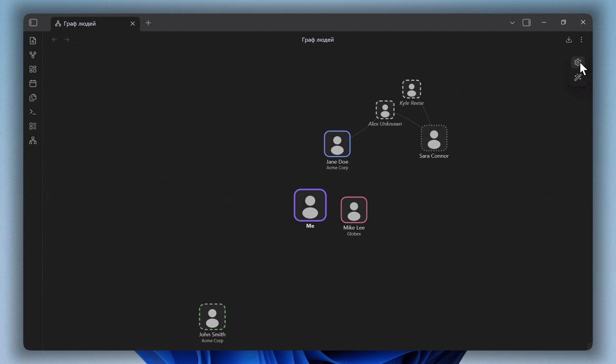This screenshot has width=616, height=364.
Task: Select the Jane Doe avatar node
Action: point(337,144)
